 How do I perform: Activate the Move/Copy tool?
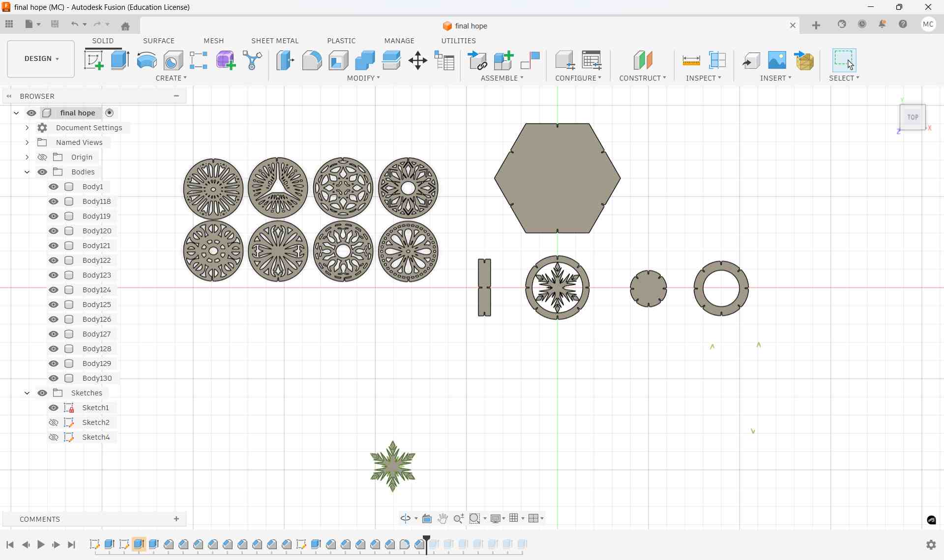tap(418, 60)
